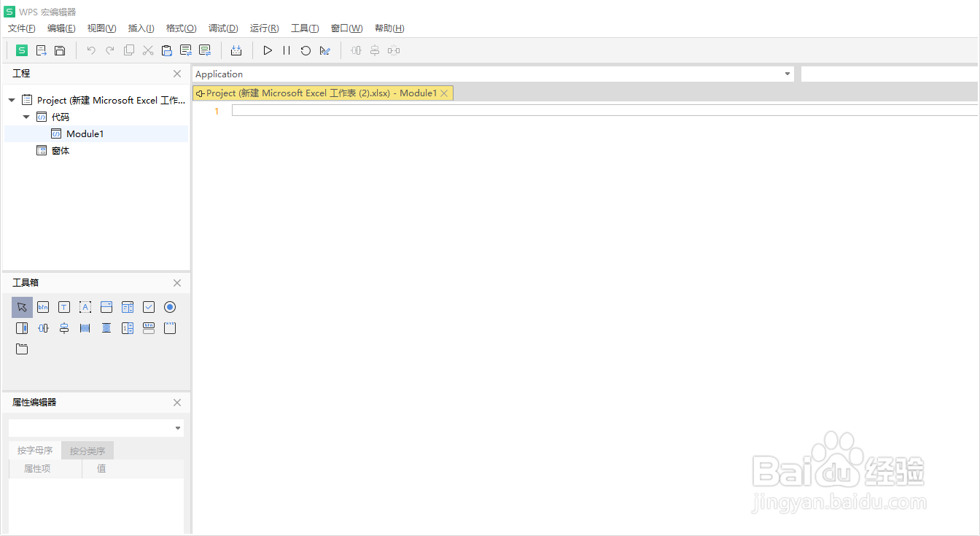The height and width of the screenshot is (536, 980).
Task: Cut using the scissors icon
Action: pyautogui.click(x=148, y=50)
